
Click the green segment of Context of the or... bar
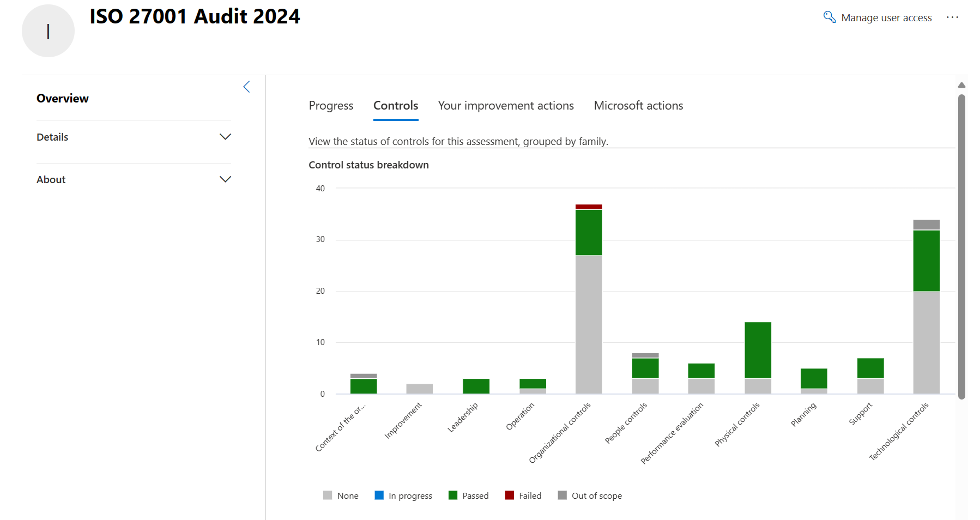point(364,386)
